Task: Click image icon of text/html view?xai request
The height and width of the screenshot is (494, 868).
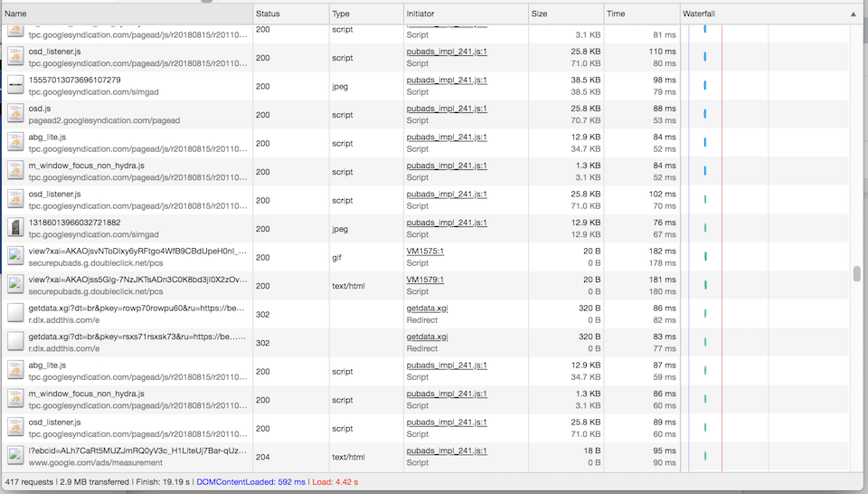Action: pyautogui.click(x=15, y=285)
